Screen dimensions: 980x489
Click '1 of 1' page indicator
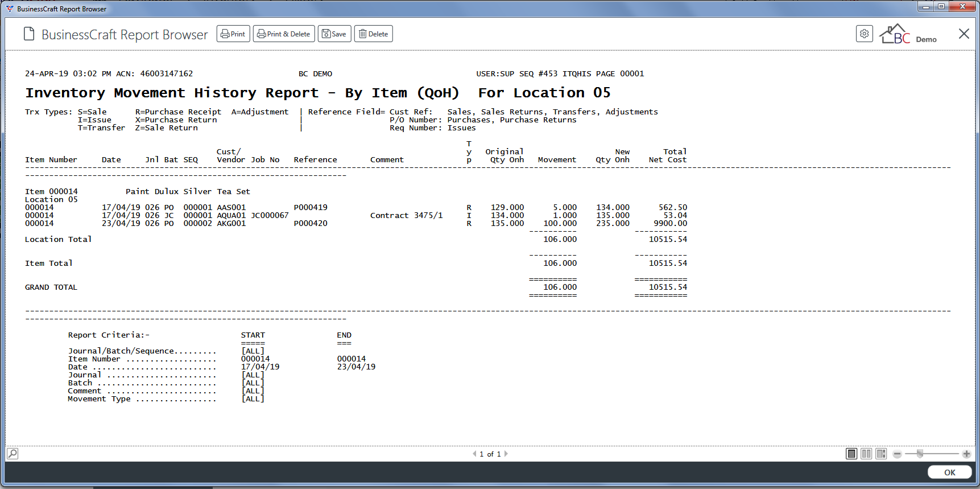tap(490, 454)
